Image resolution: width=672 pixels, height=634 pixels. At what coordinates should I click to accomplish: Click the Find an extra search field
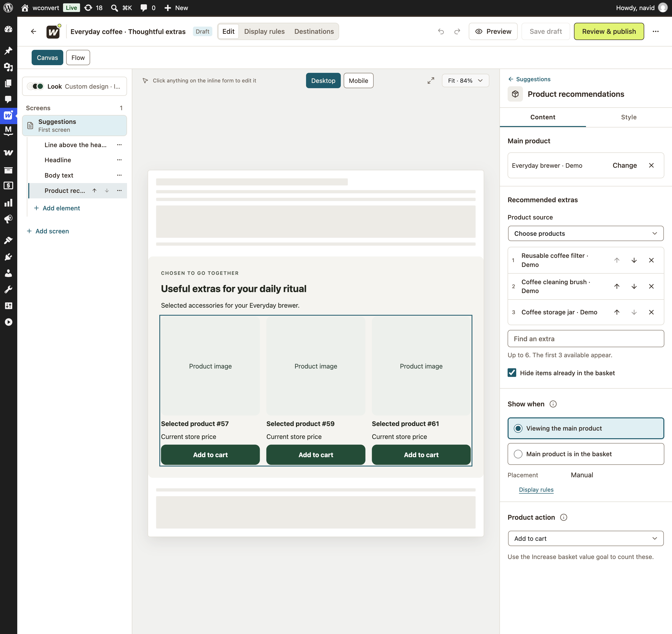click(x=585, y=339)
